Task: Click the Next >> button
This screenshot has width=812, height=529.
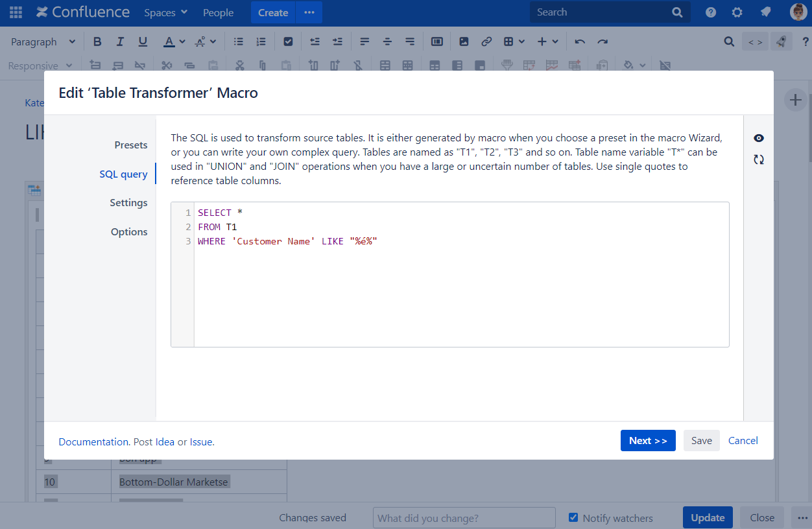Action: (647, 441)
